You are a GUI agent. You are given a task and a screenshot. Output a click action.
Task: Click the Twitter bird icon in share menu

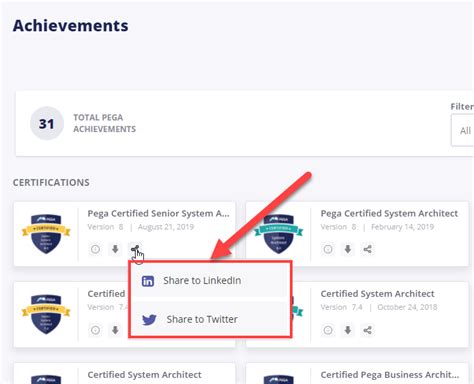pyautogui.click(x=149, y=320)
